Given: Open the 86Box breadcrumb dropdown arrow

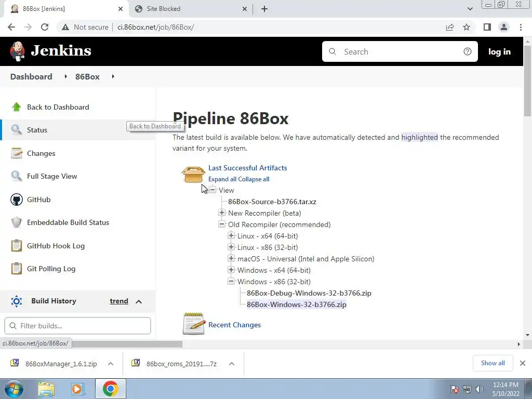Looking at the screenshot, I should tap(113, 76).
